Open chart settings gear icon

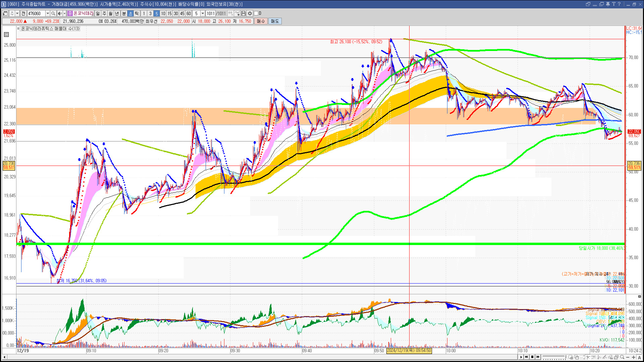250,13
